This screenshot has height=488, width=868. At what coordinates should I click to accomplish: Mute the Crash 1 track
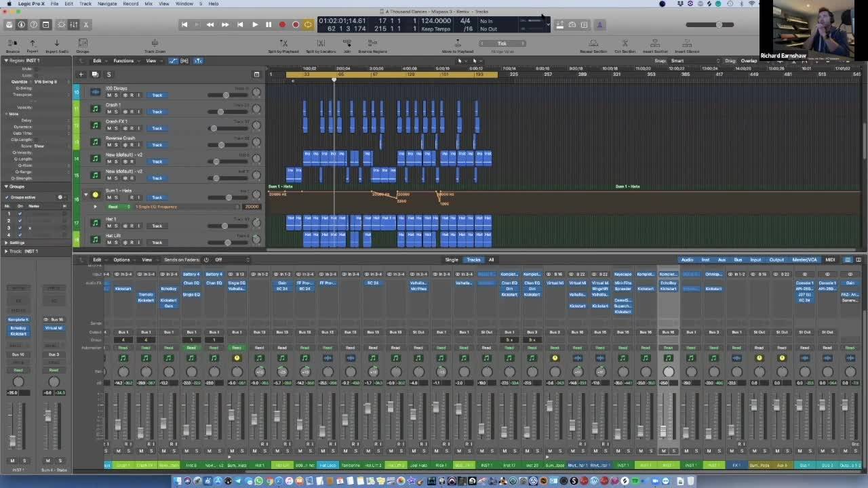[x=108, y=112]
